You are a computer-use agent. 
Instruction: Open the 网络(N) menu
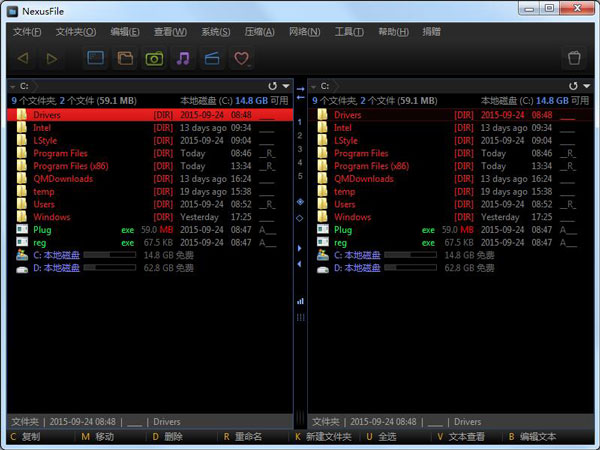[x=305, y=32]
